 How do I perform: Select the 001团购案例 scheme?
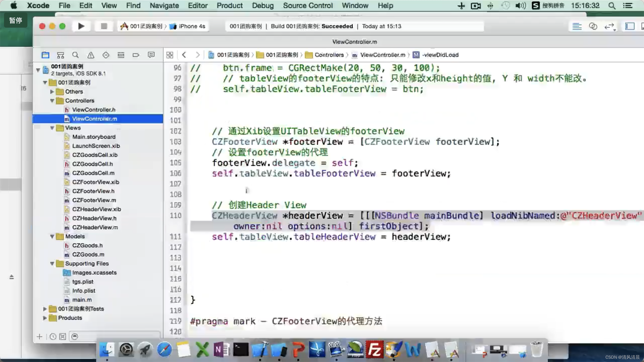tap(141, 26)
